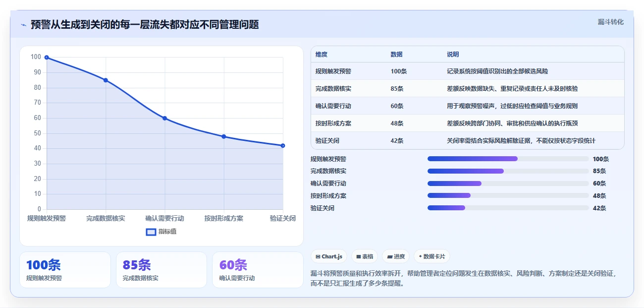This screenshot has height=308, width=644.
Task: Click the 按时形成方案 progress bar
Action: tap(508, 195)
